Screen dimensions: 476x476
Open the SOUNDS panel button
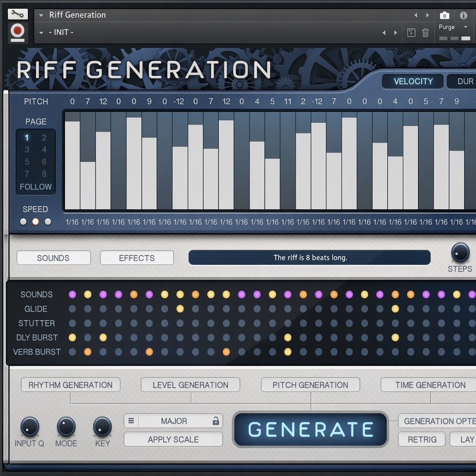[53, 258]
